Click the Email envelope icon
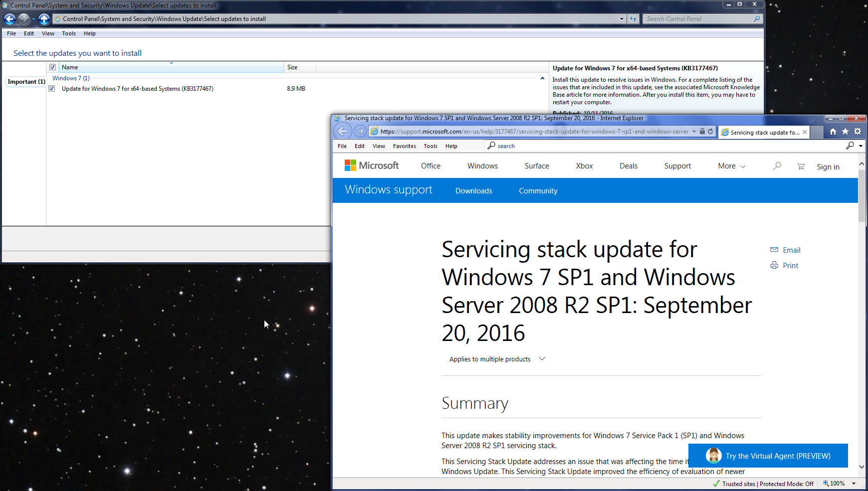The height and width of the screenshot is (491, 868). 774,250
